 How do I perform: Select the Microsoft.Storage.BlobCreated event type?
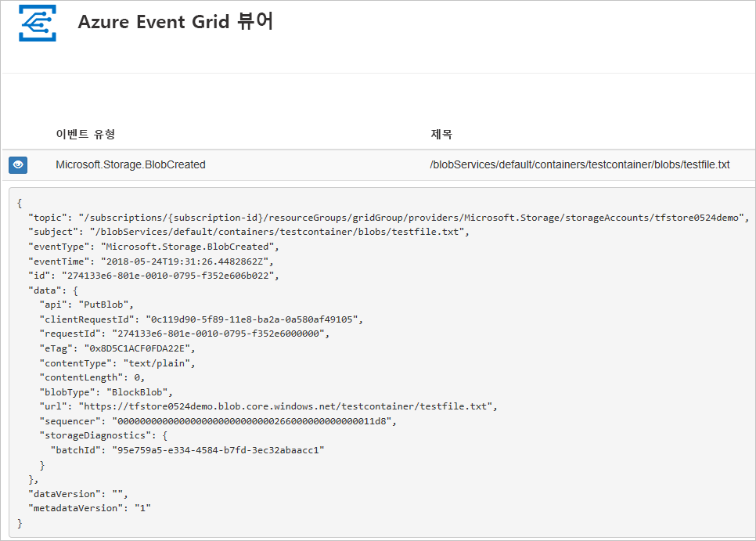[131, 165]
